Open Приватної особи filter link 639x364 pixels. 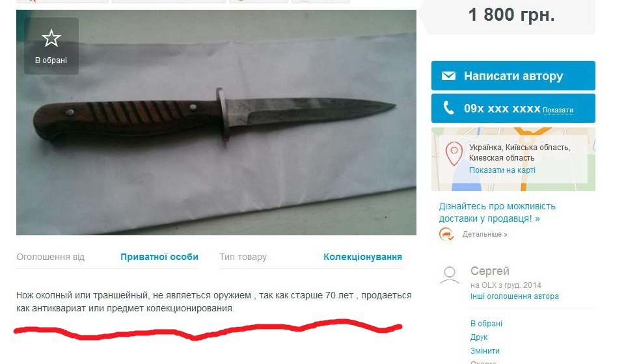(x=159, y=257)
